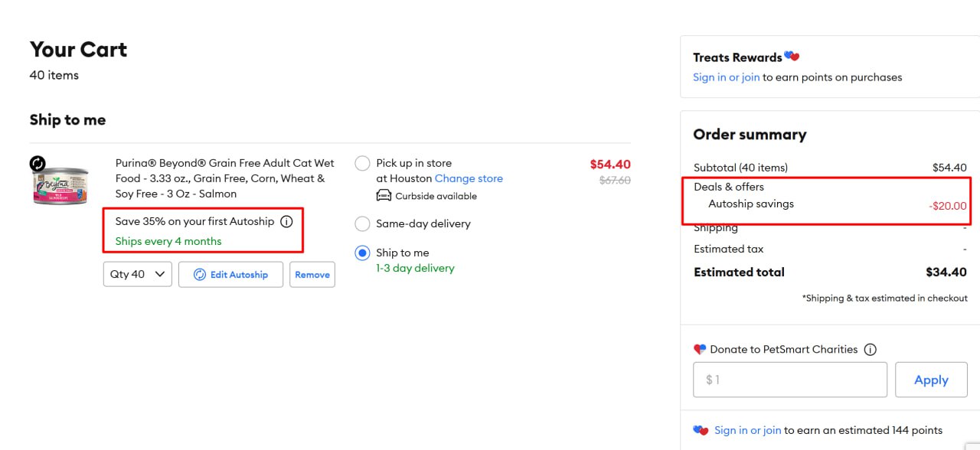Click hearts icon beside estimated points
This screenshot has width=980, height=450.
(x=701, y=430)
